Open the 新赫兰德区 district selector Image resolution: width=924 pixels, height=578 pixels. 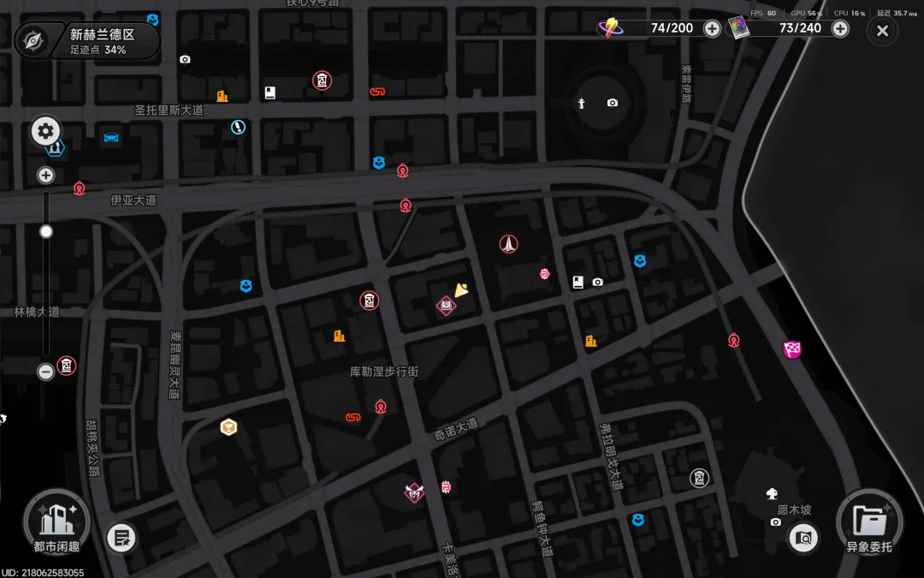105,41
